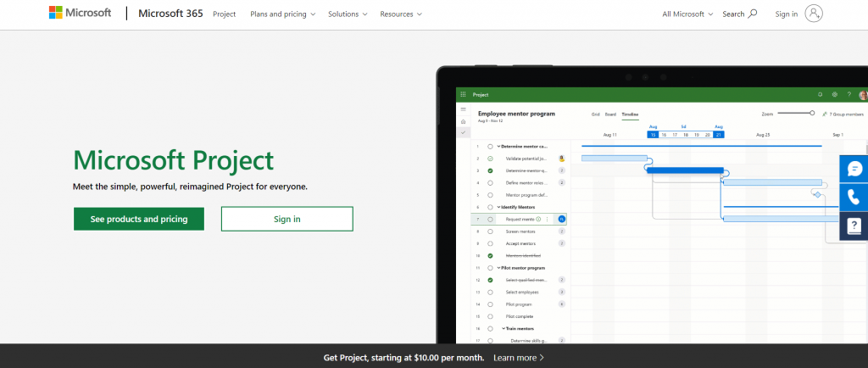868x368 pixels.
Task: Click the Gantt bar for Validate potential task
Action: [x=614, y=159]
